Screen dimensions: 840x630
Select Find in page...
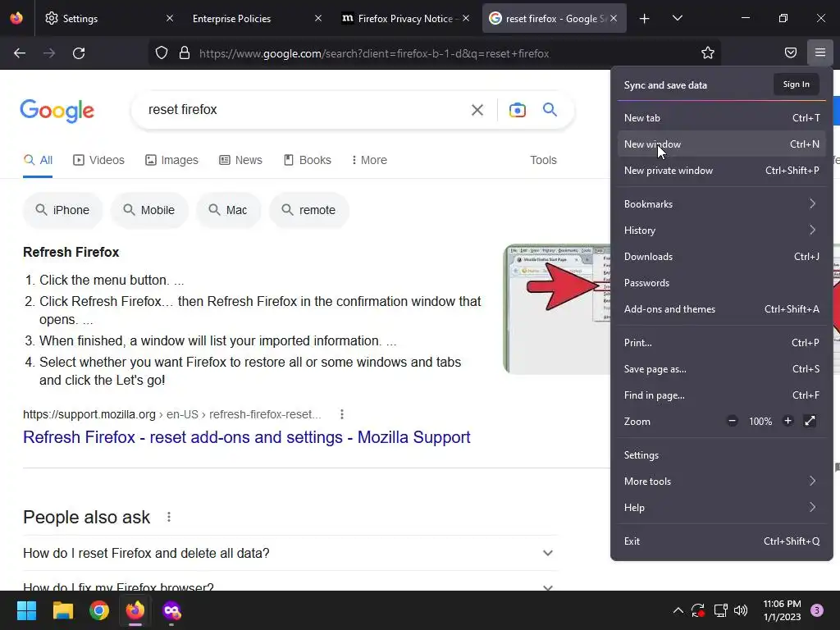click(722, 395)
